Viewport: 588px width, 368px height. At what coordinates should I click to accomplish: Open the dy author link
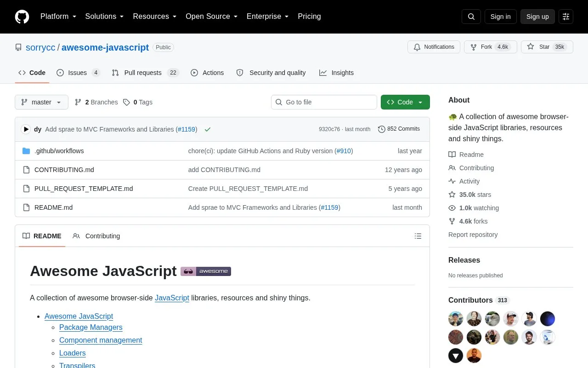tap(38, 129)
